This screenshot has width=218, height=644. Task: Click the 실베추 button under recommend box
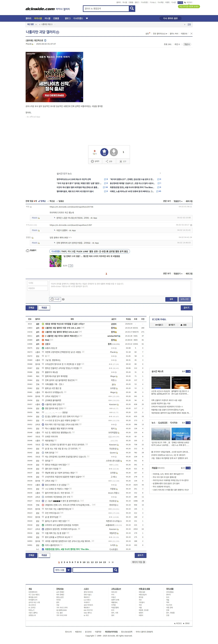point(95,161)
